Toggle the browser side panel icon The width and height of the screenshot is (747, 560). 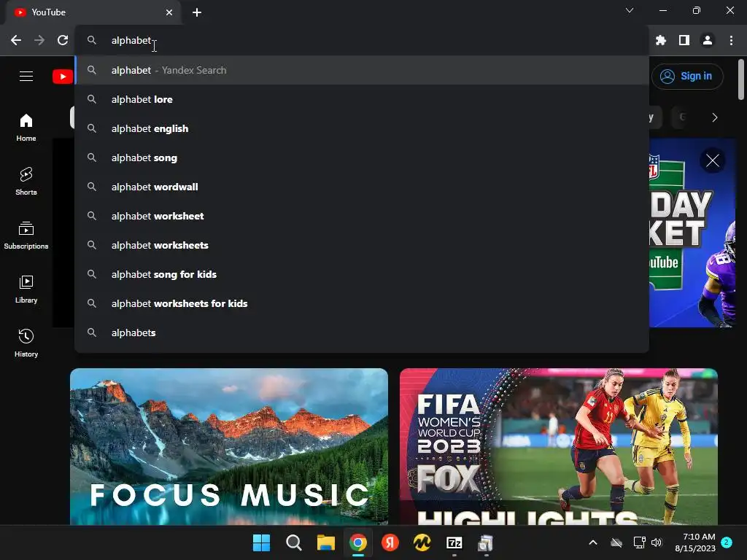[x=684, y=41]
